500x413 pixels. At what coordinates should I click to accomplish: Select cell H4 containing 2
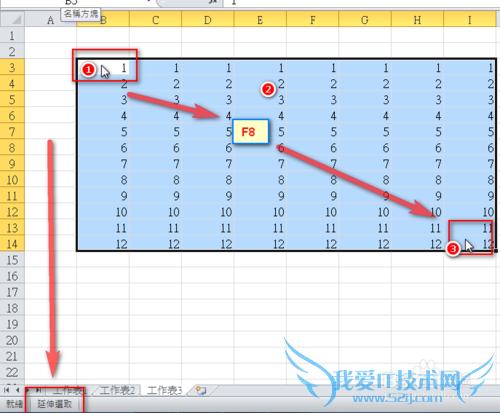click(418, 83)
